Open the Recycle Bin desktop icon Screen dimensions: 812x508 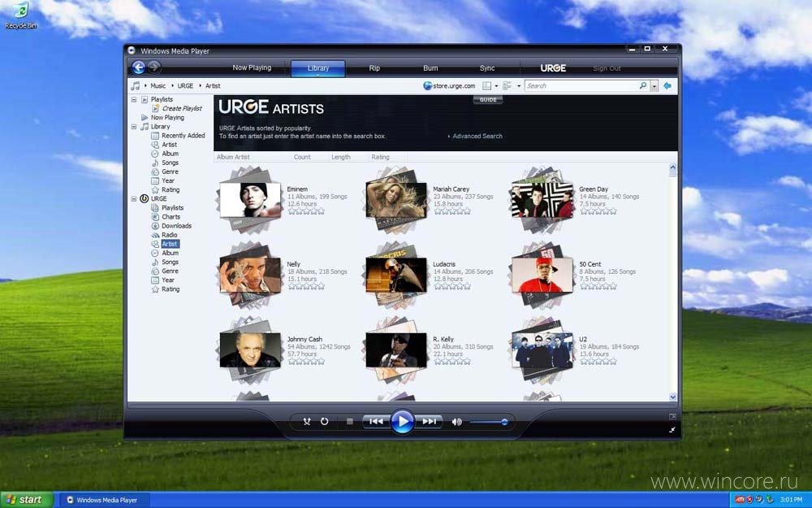point(21,15)
